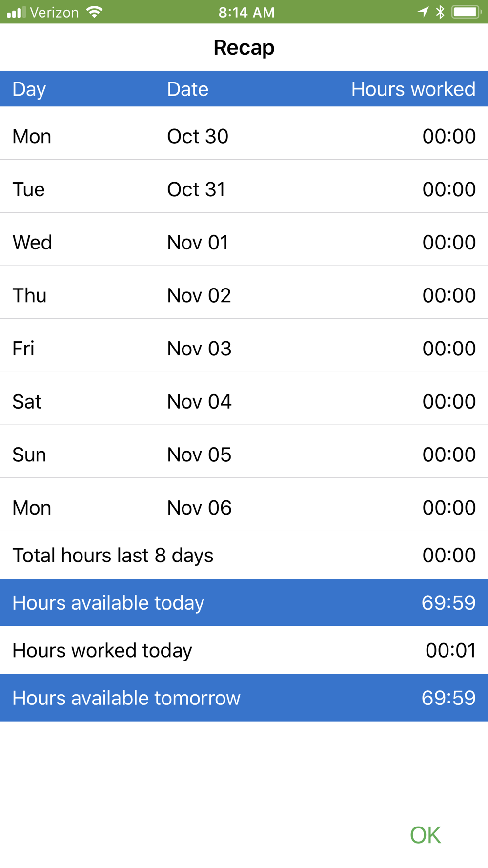Tap the OK button
Viewport: 488px width, 868px height.
[x=425, y=835]
